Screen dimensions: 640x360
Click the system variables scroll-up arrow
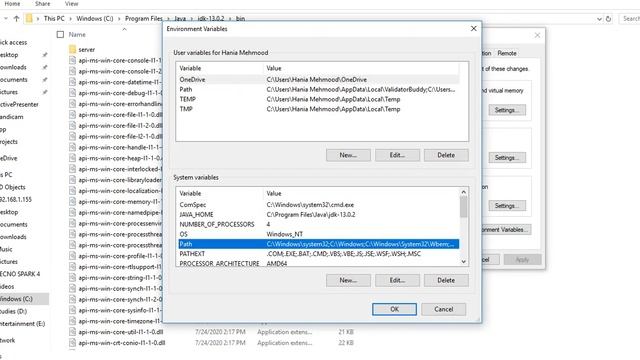pyautogui.click(x=464, y=192)
